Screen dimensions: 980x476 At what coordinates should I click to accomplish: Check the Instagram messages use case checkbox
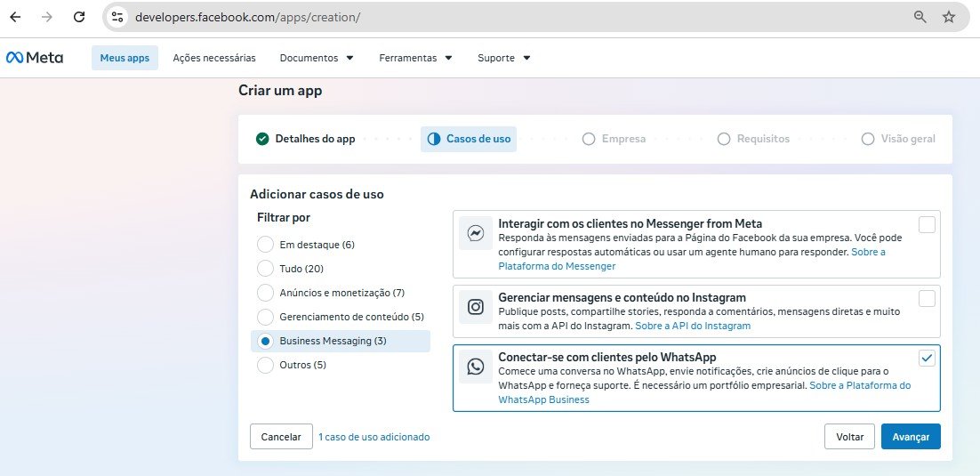pos(927,298)
